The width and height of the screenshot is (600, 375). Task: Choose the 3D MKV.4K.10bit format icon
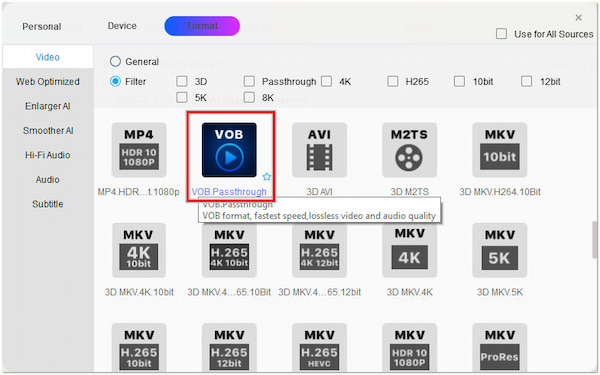pos(139,250)
